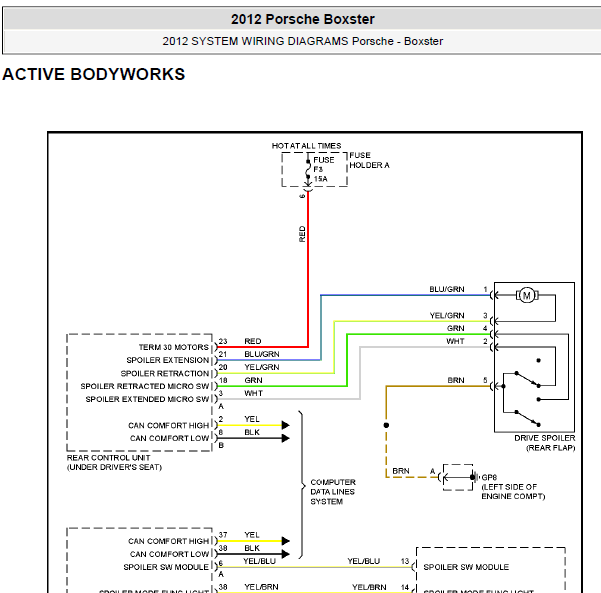This screenshot has height=593, width=601.
Task: Click "YEL/GRN" label at Drive Spoiler pin 3
Action: (x=447, y=315)
